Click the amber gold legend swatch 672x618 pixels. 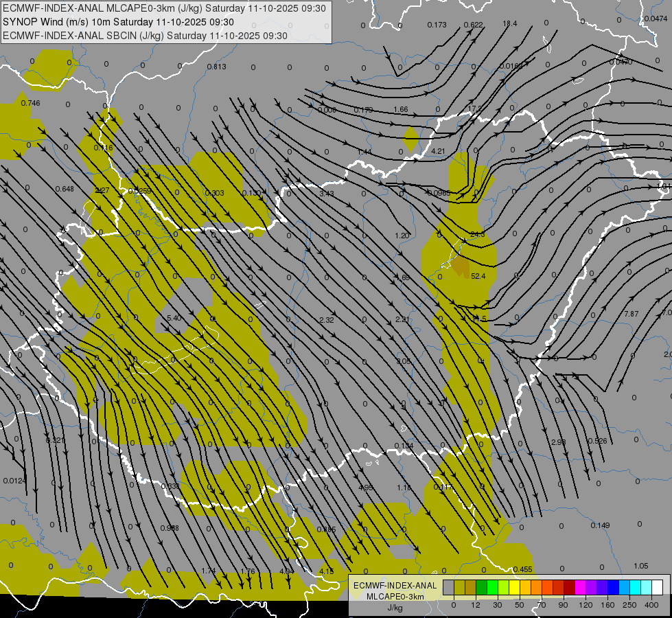[x=525, y=587]
